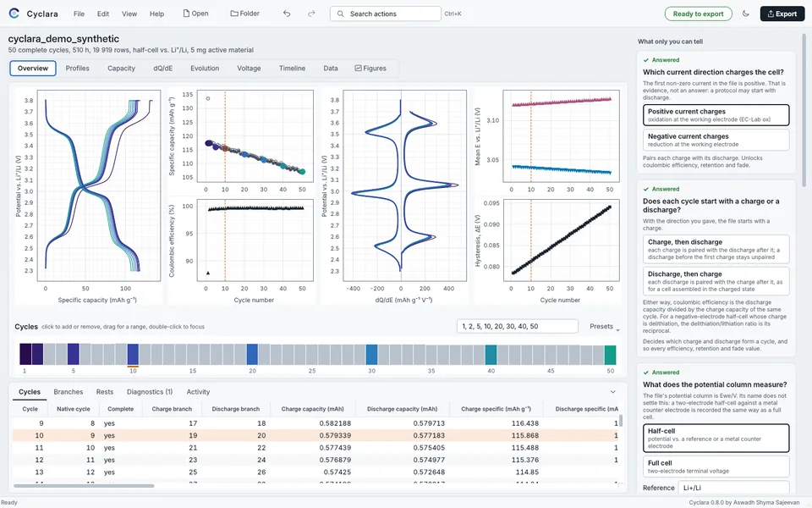The width and height of the screenshot is (812, 508).
Task: Open the View menu
Action: 129,14
